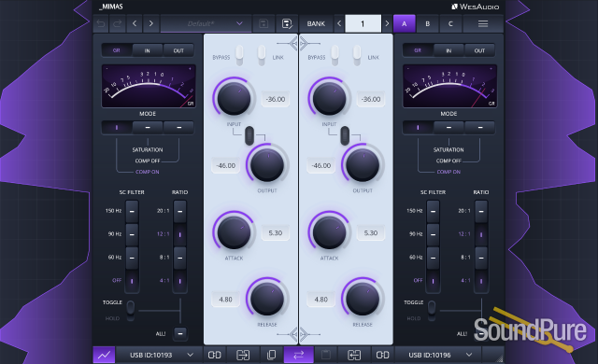The height and width of the screenshot is (364, 598).
Task: Toggle the purple swap channels icon
Action: pos(299,355)
